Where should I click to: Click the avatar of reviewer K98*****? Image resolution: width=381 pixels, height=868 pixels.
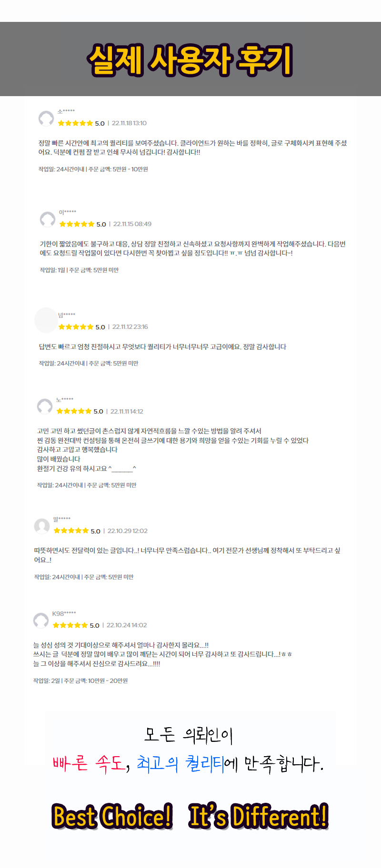pyautogui.click(x=41, y=620)
